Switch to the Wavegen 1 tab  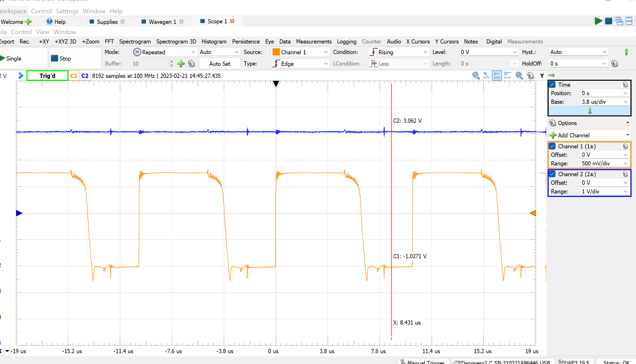click(162, 22)
